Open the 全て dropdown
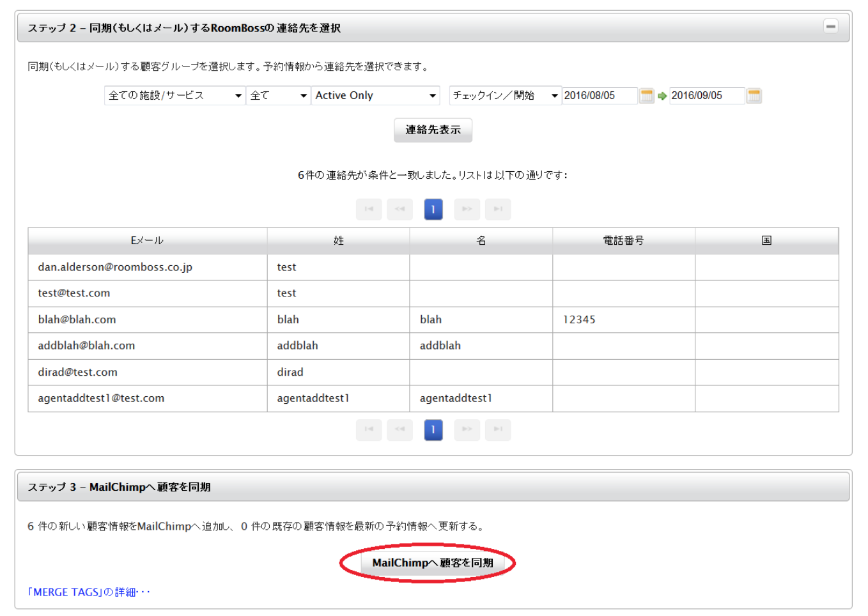This screenshot has width=868, height=616. click(x=278, y=96)
